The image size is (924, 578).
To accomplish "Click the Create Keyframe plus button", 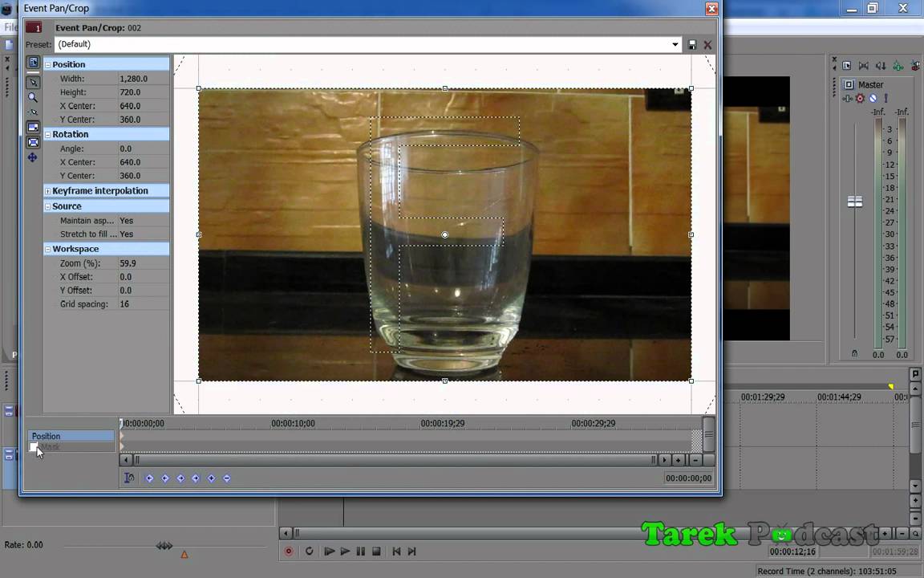I will (x=211, y=478).
